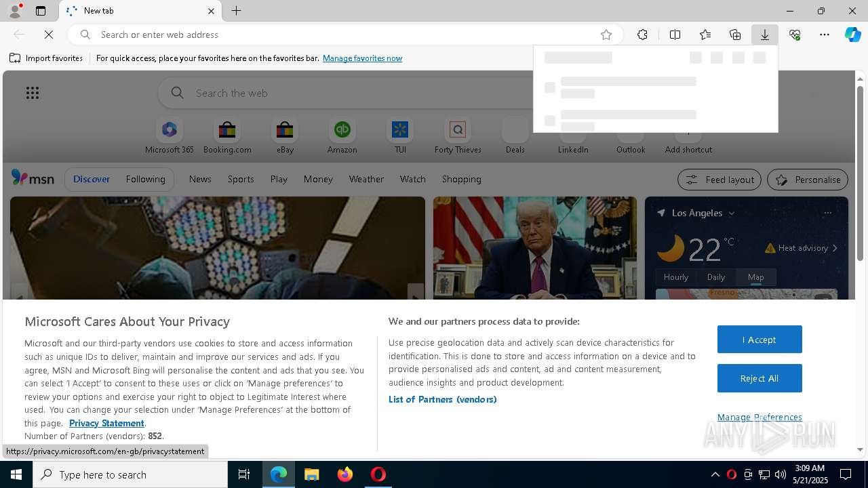
Task: Close the New tab tab
Action: coord(211,11)
